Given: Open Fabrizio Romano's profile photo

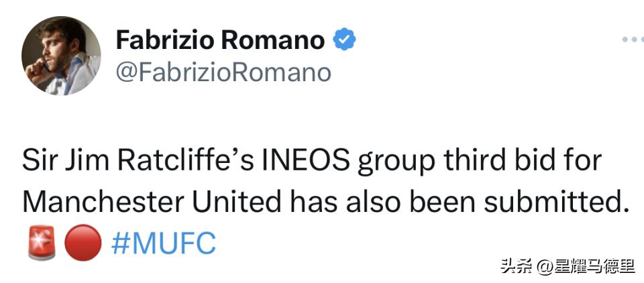Looking at the screenshot, I should tap(61, 55).
